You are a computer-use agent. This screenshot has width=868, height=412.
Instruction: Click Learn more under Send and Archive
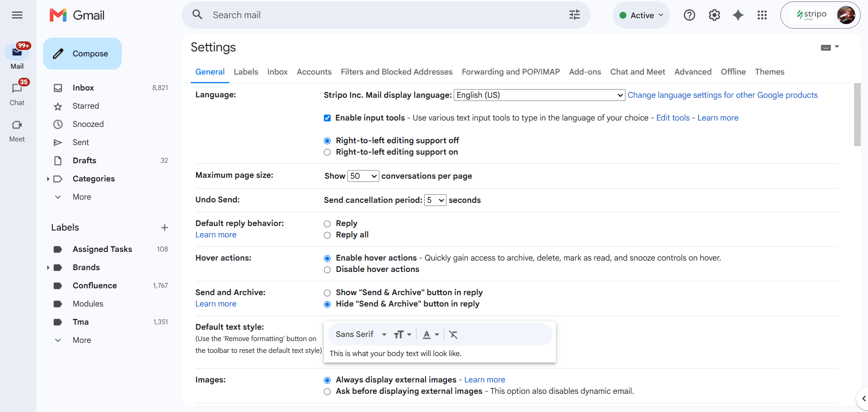point(216,304)
